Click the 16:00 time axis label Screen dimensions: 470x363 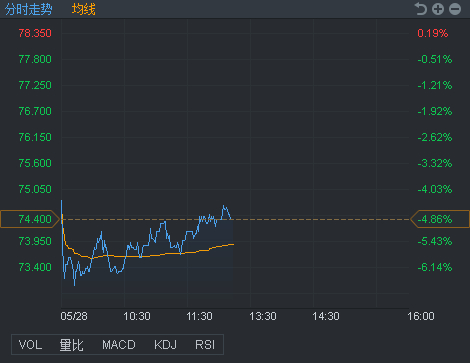(421, 316)
